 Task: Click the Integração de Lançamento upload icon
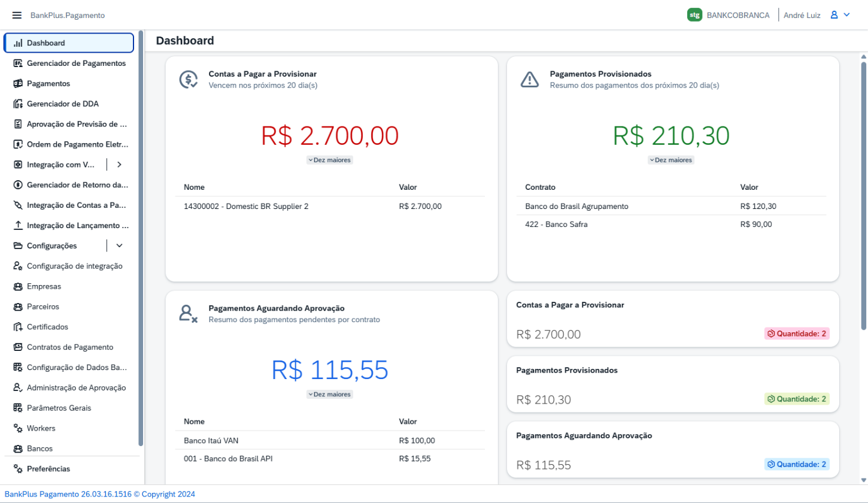[x=18, y=225]
